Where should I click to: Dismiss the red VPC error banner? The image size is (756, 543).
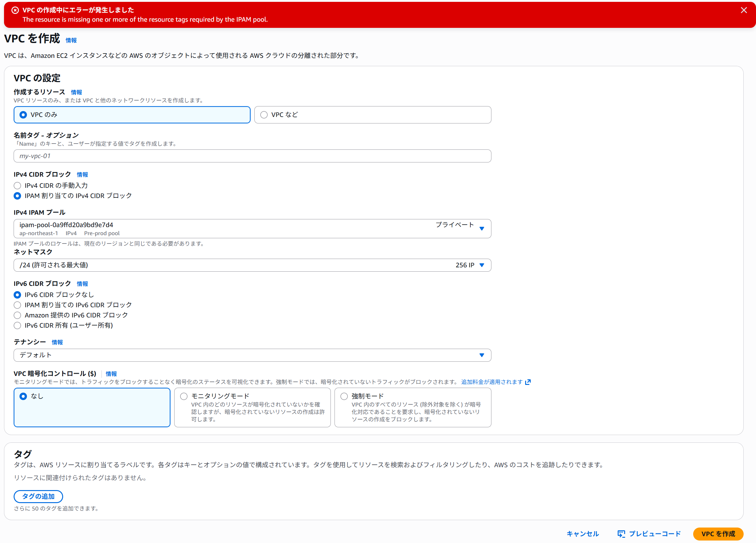pos(744,10)
